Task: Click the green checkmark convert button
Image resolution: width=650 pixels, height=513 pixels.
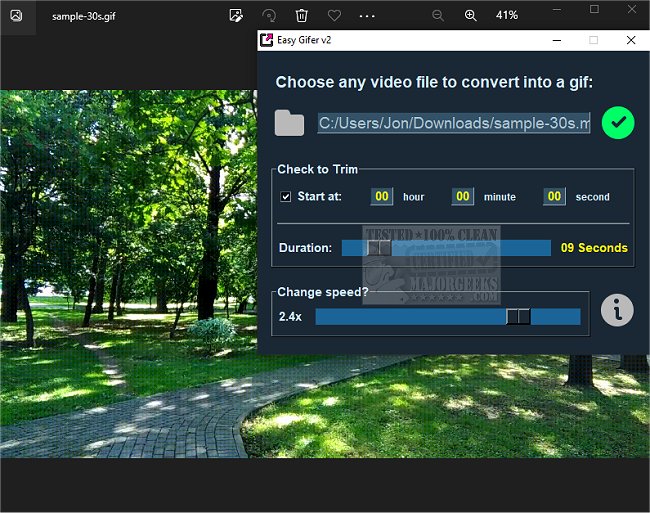Action: tap(618, 123)
